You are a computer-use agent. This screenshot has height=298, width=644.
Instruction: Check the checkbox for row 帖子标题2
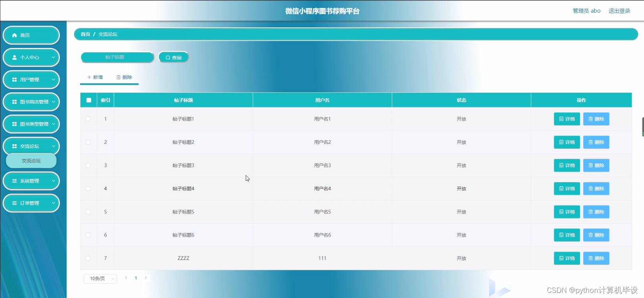click(88, 142)
